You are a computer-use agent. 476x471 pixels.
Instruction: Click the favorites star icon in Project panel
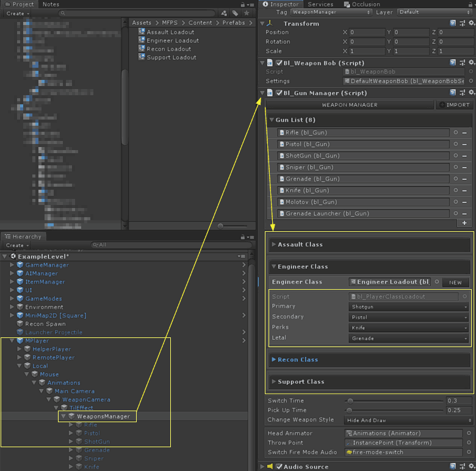point(246,13)
